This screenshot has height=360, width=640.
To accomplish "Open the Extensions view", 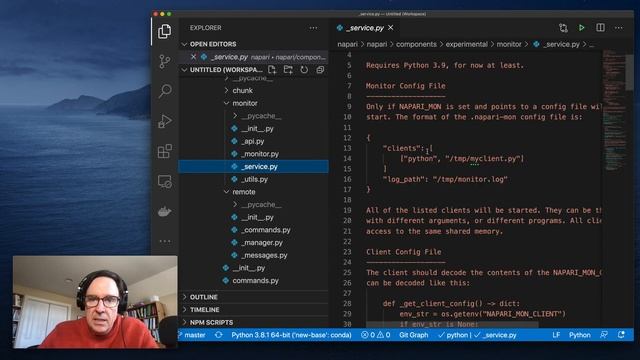I will pyautogui.click(x=164, y=151).
